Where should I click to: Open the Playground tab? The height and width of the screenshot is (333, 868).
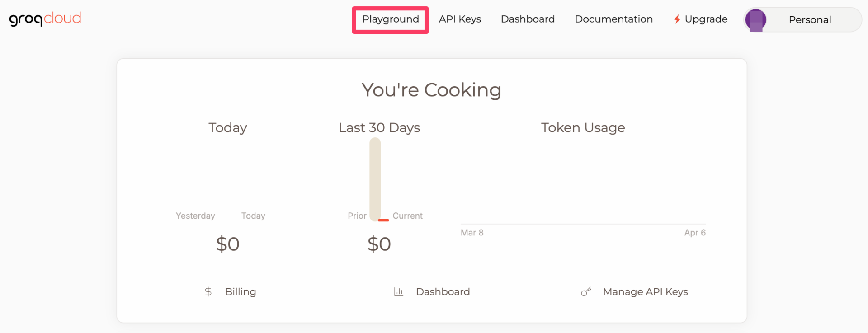pos(390,19)
